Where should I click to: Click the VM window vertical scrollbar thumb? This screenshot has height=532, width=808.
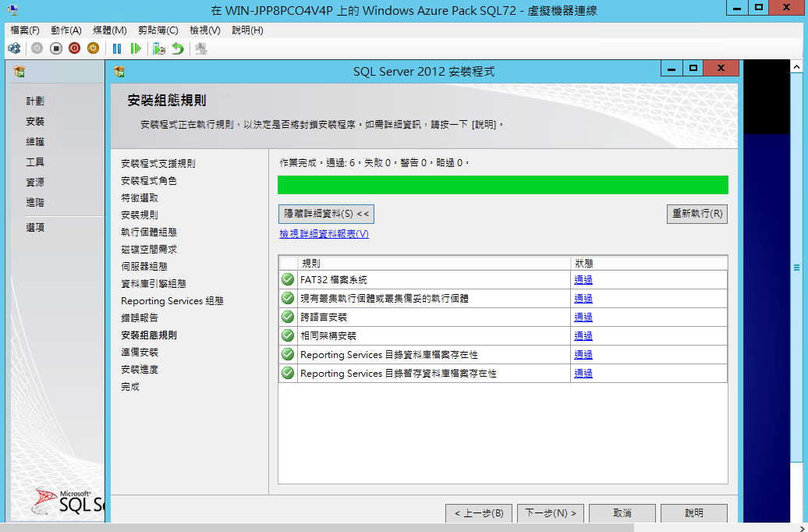[x=796, y=267]
